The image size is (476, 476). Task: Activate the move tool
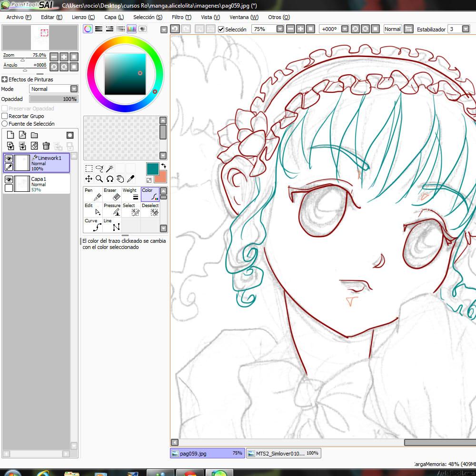pos(89,179)
